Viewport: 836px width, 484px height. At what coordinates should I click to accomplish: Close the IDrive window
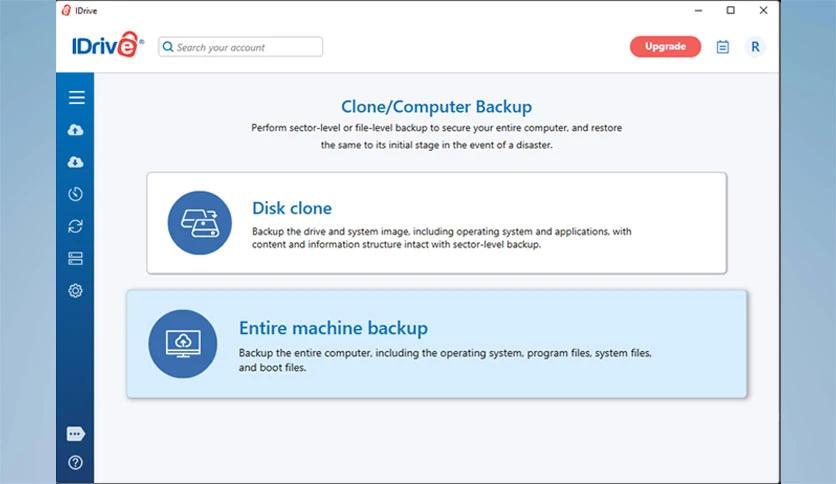point(763,10)
